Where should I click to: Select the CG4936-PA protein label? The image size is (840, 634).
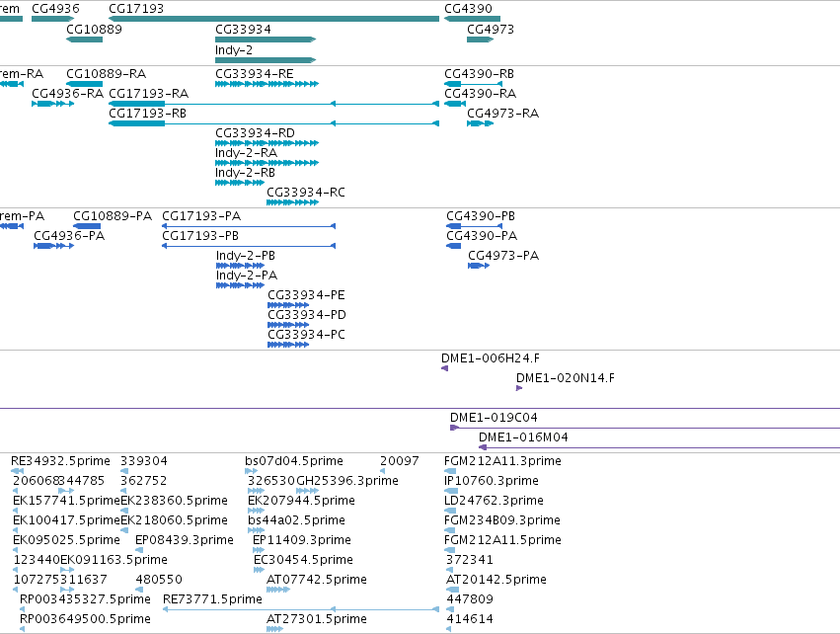tap(69, 236)
